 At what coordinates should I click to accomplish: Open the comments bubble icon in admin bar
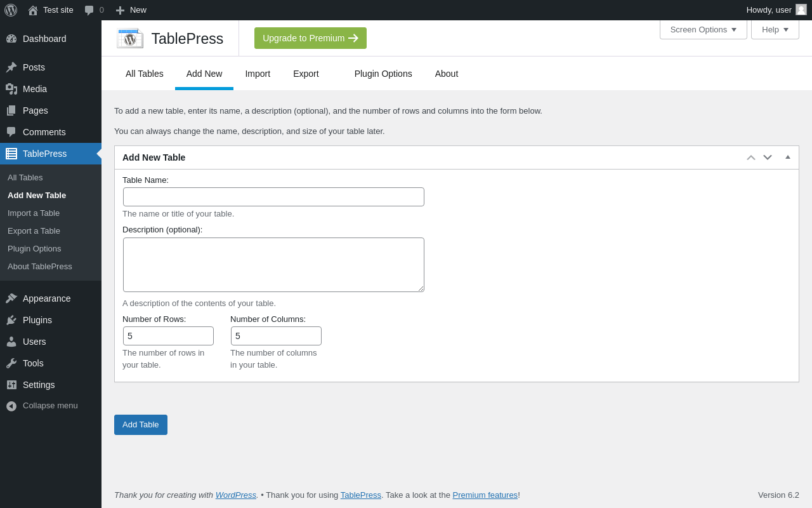(x=89, y=10)
